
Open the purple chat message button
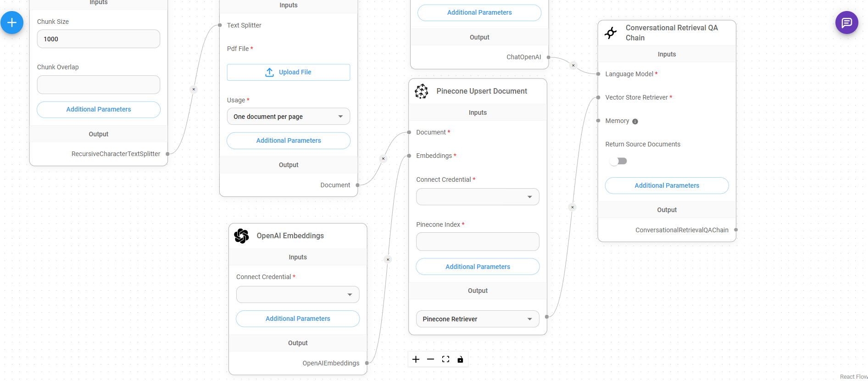(846, 22)
